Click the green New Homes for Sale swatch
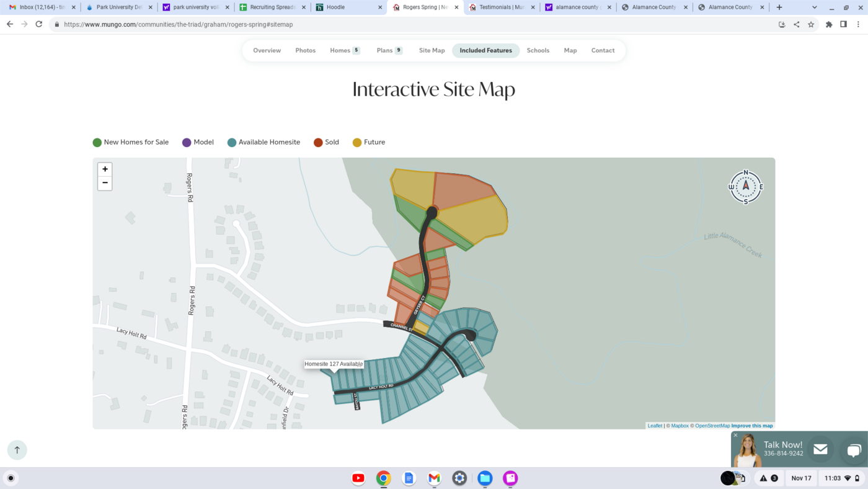868x489 pixels. click(97, 143)
